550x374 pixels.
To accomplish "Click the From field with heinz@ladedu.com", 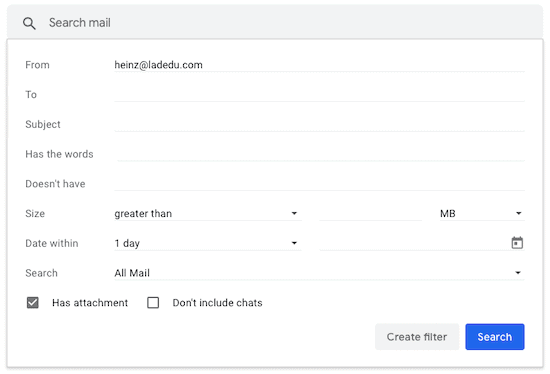I will click(319, 65).
